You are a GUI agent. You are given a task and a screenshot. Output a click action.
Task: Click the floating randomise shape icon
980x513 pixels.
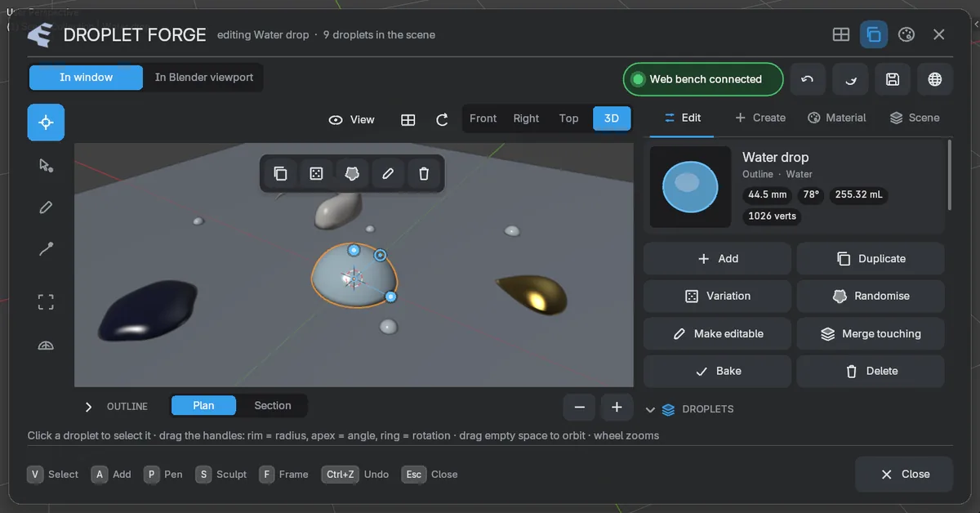(x=352, y=173)
